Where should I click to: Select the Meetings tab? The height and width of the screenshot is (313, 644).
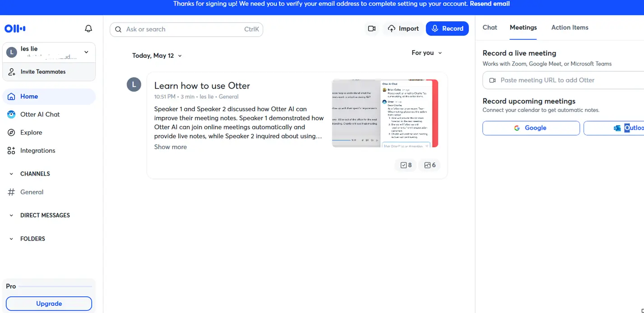523,28
